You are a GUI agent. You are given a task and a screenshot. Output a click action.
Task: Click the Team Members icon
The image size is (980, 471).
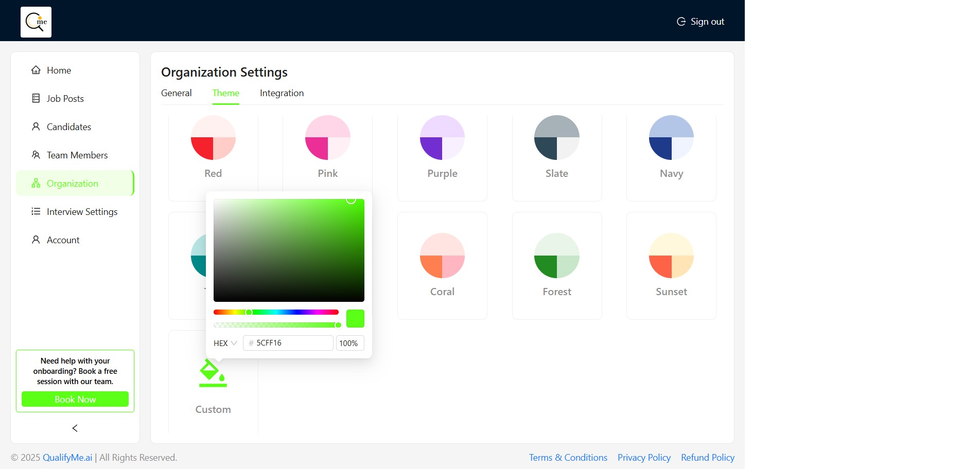[x=36, y=155]
